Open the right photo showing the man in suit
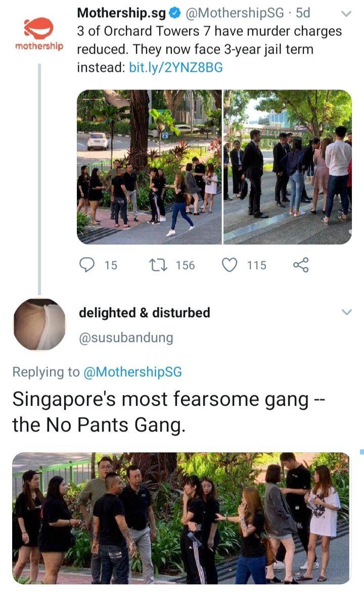Viewport: 364px width, 595px height. [x=288, y=167]
